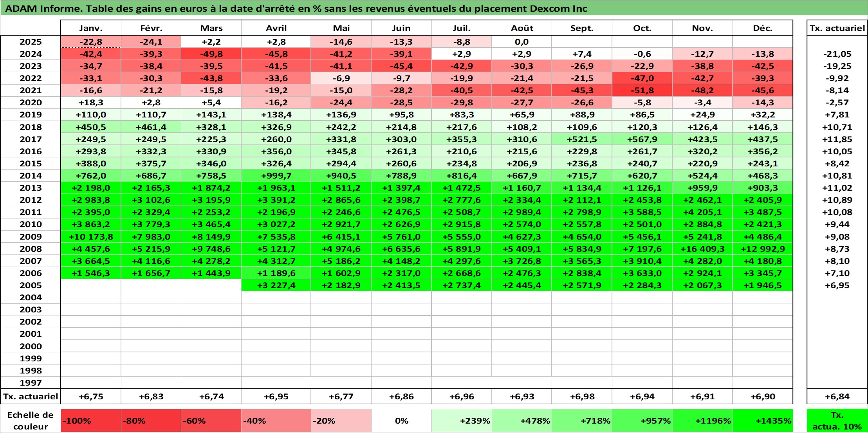Click cell +3 863,2 for January 2010

(91, 224)
